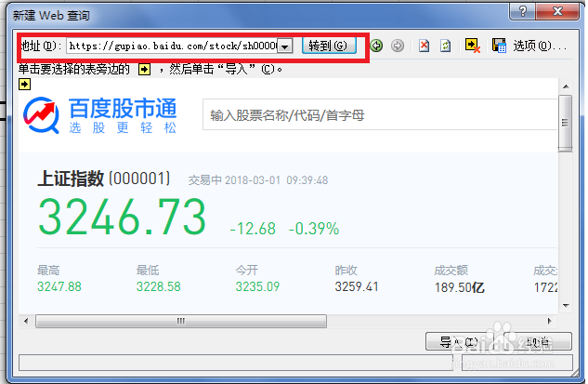Click the horizontal scrollbar thumb
The height and width of the screenshot is (384, 588).
tap(181, 322)
